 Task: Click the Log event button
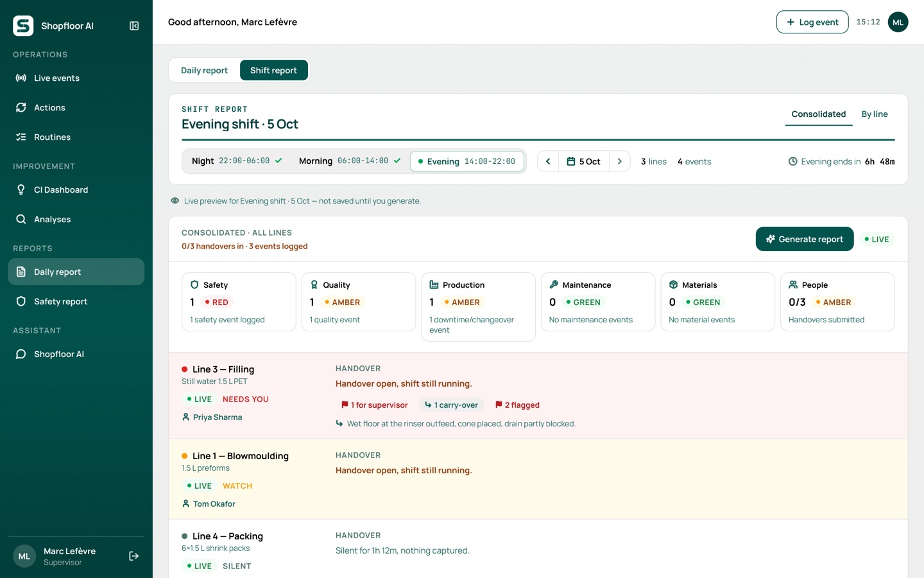click(x=812, y=22)
